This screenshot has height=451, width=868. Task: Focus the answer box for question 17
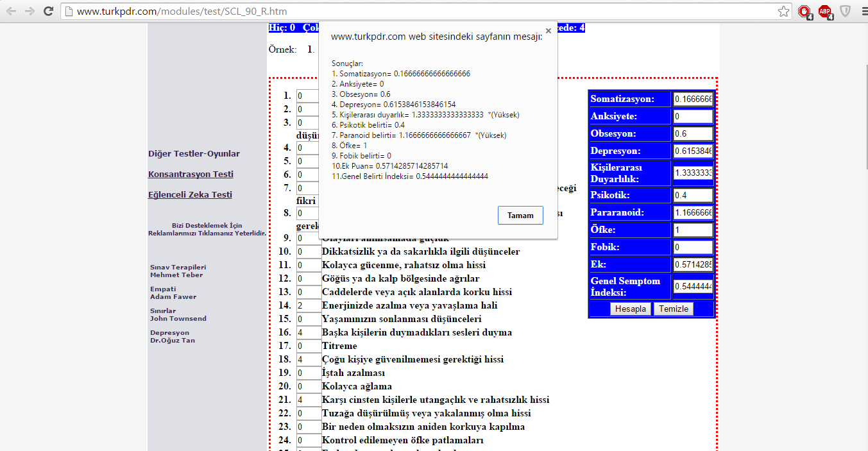(309, 346)
